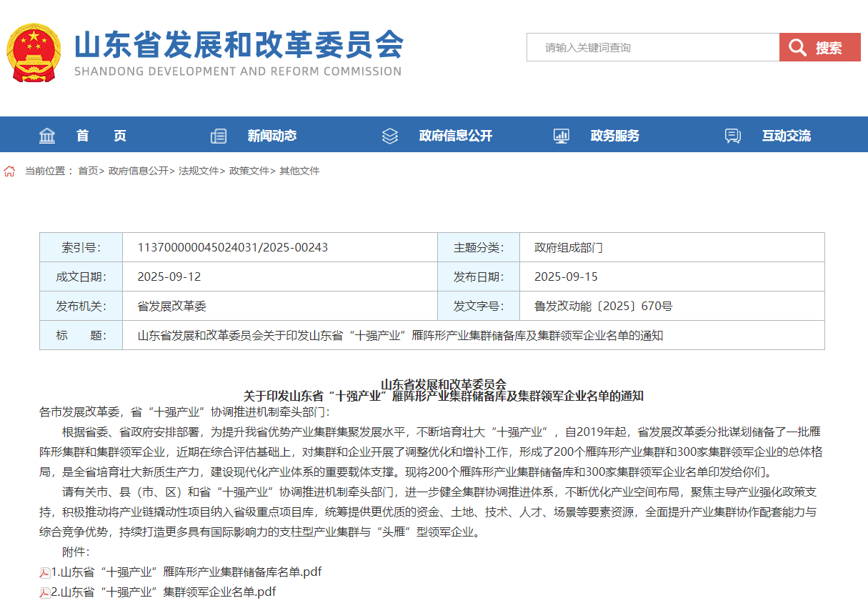
Task: Focus the keyword search input field
Action: (652, 48)
